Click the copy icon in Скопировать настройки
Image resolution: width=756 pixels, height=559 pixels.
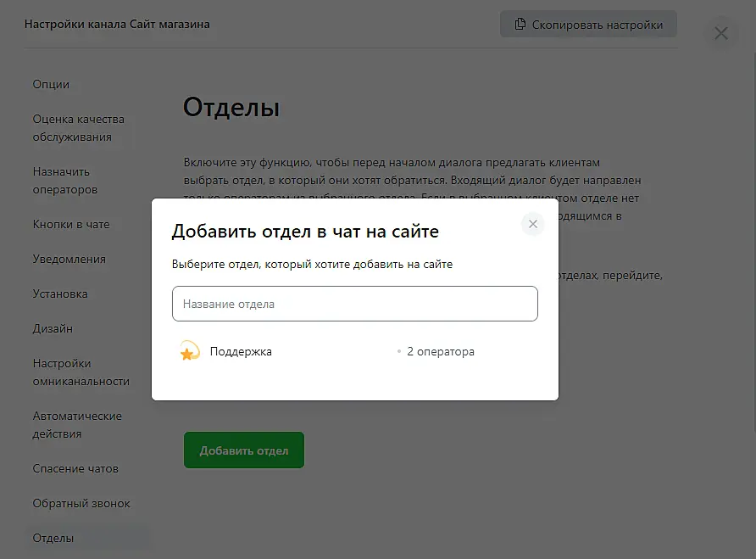pos(520,25)
